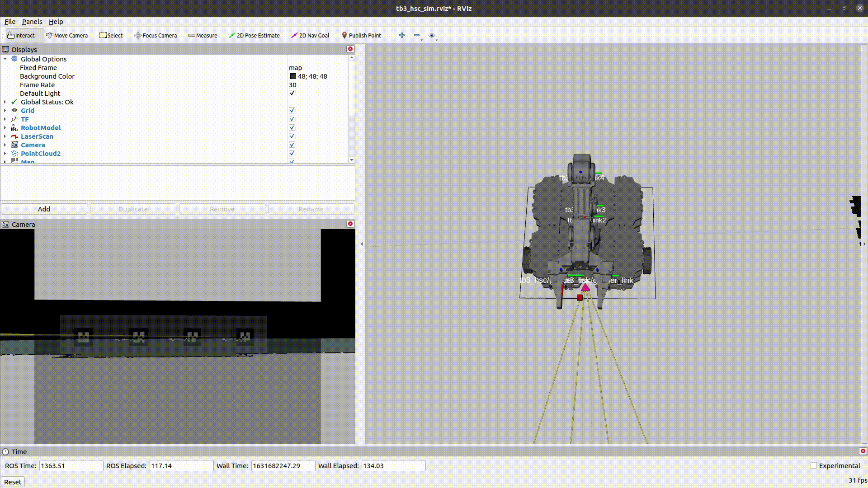Viewport: 868px width, 488px height.
Task: Click the Select tool in toolbar
Action: click(111, 35)
